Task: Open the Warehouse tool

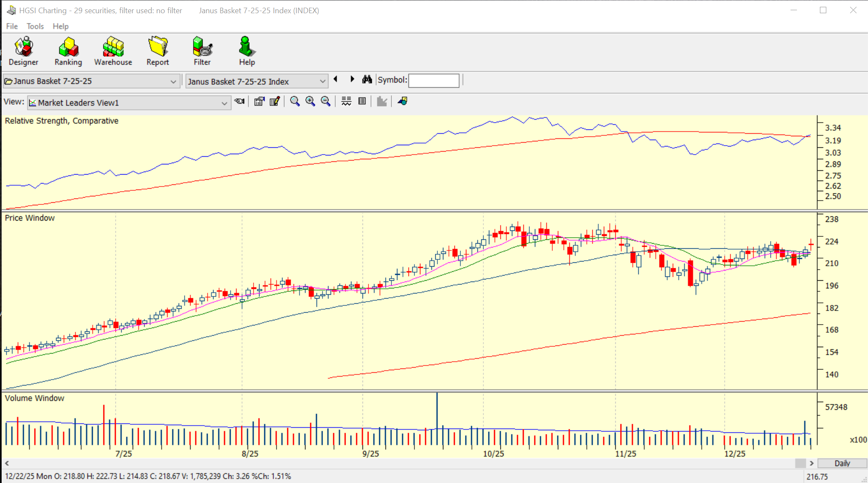Action: pyautogui.click(x=113, y=51)
